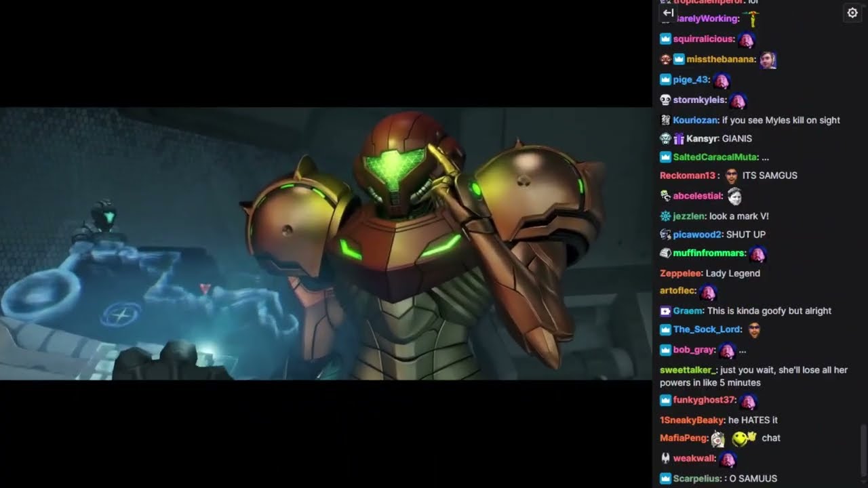868x488 pixels.
Task: Open Kouriozan's user card
Action: 695,120
